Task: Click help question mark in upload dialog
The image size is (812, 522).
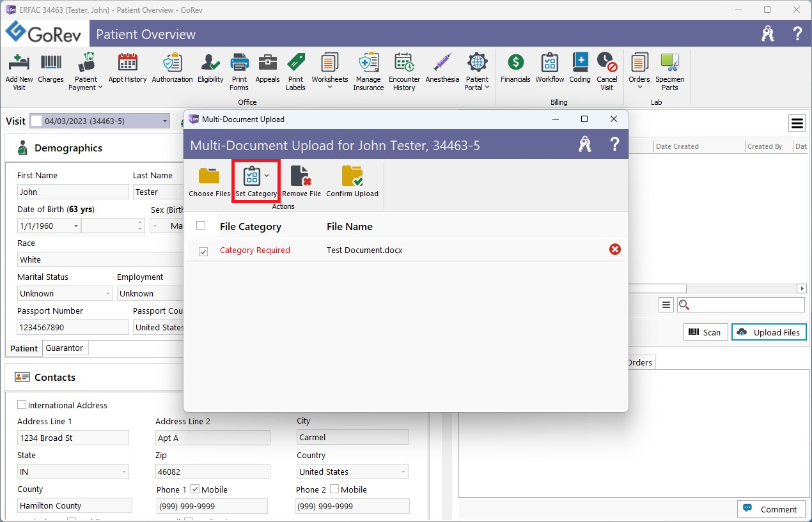Action: pos(614,144)
